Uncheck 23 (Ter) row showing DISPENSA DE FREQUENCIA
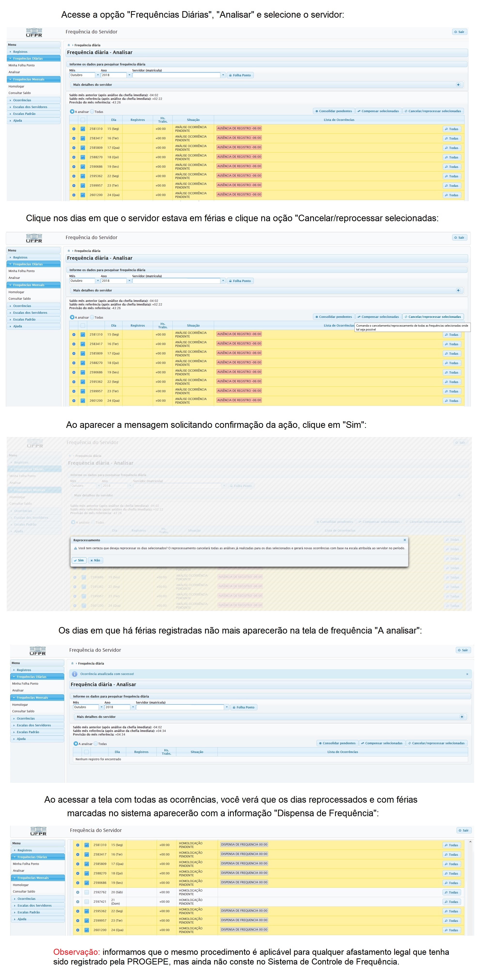The height and width of the screenshot is (980, 495). point(87,921)
